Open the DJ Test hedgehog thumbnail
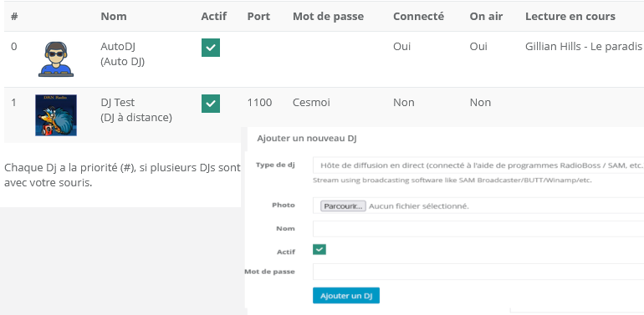 click(56, 115)
